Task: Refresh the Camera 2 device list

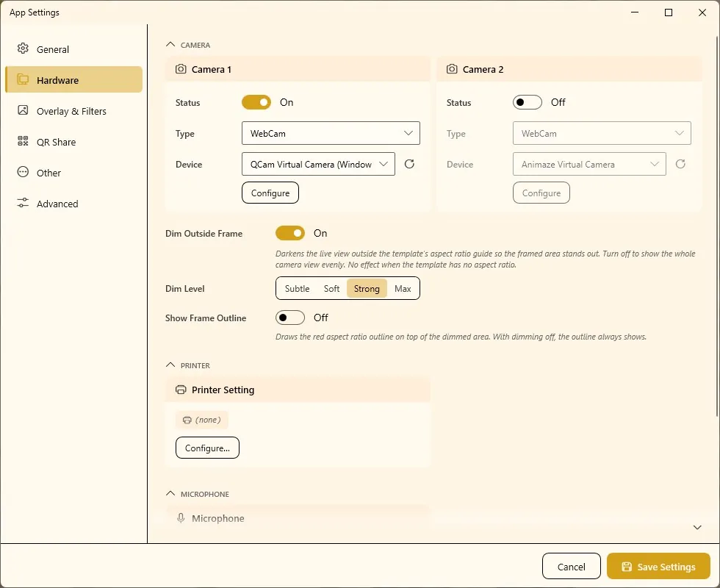Action: tap(680, 164)
